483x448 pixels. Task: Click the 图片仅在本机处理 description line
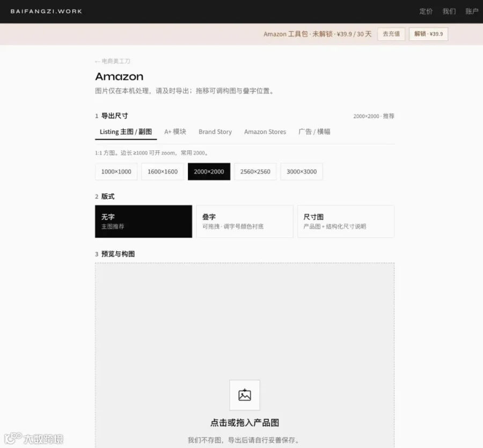(x=184, y=91)
